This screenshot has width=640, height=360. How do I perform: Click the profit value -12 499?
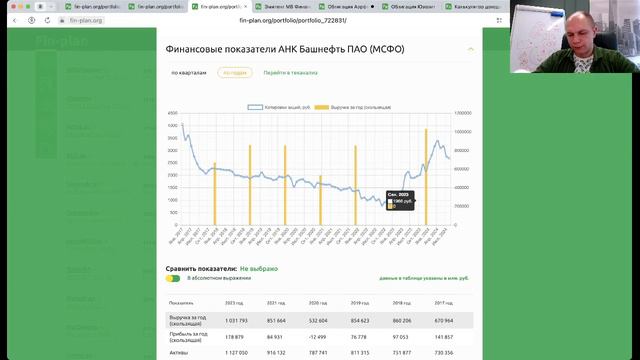point(318,337)
